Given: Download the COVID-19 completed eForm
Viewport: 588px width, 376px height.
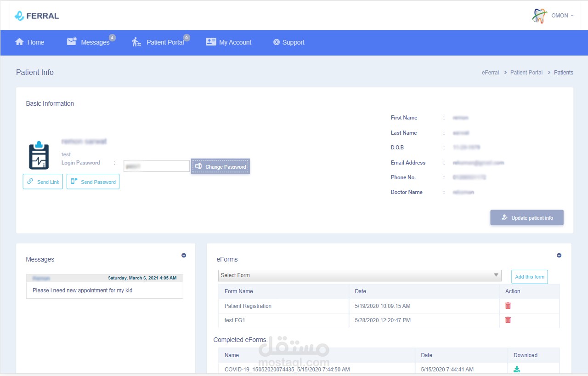Looking at the screenshot, I should (x=517, y=369).
